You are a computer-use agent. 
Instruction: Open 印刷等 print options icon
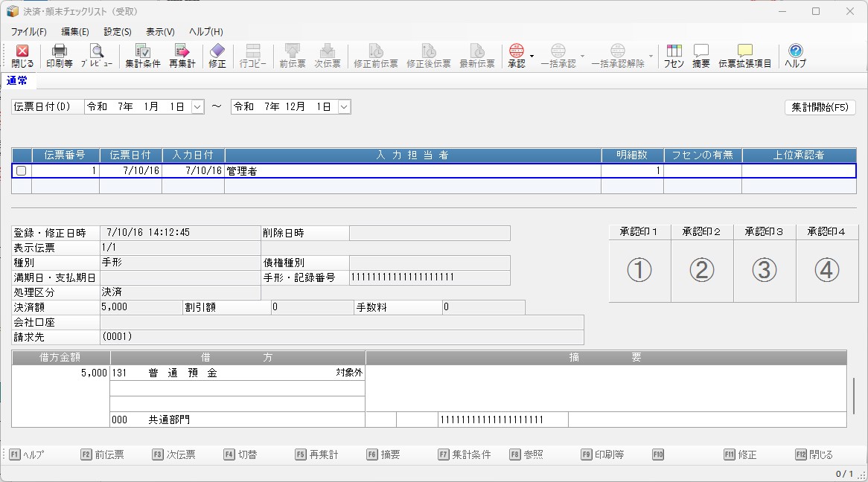pos(60,56)
